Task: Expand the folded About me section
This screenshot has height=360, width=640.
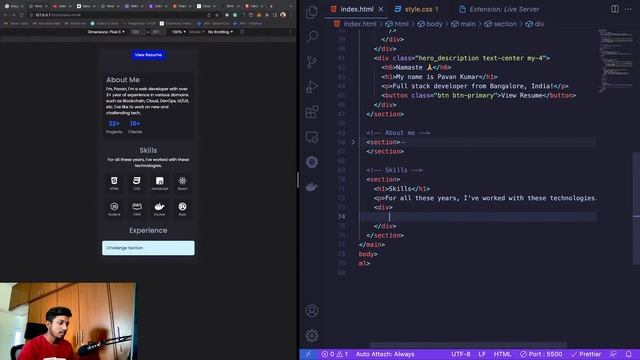Action: pyautogui.click(x=353, y=142)
